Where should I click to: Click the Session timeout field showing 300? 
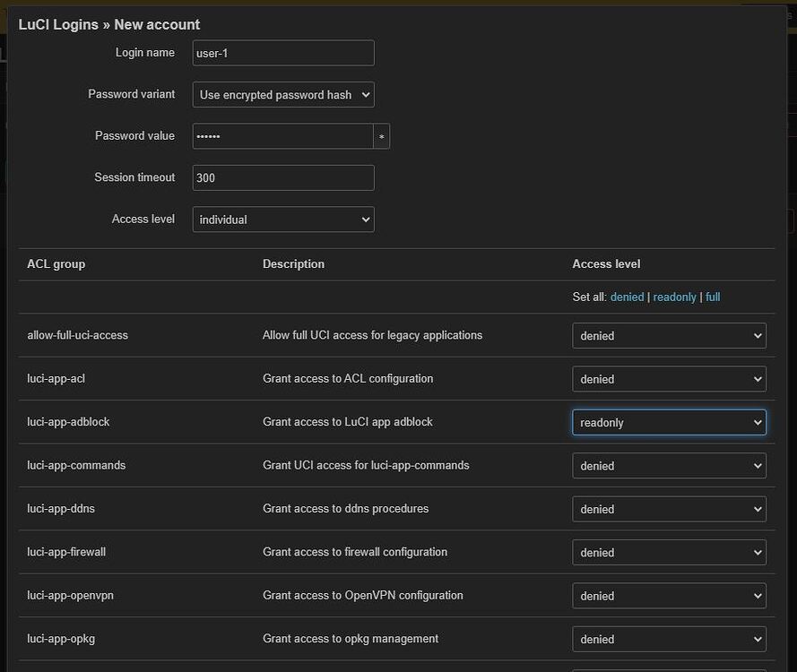(x=282, y=177)
